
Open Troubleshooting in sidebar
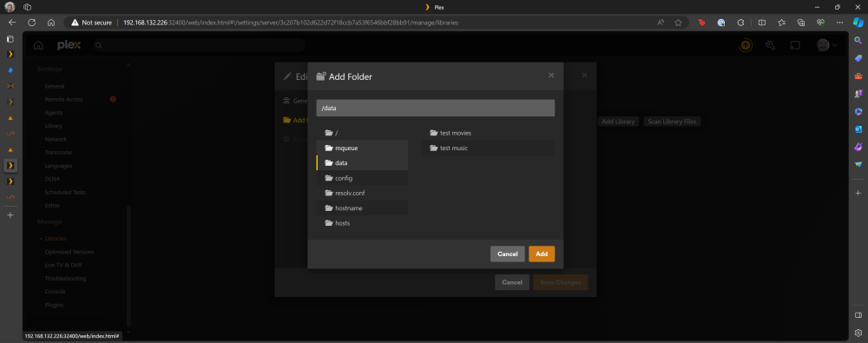pyautogui.click(x=65, y=278)
